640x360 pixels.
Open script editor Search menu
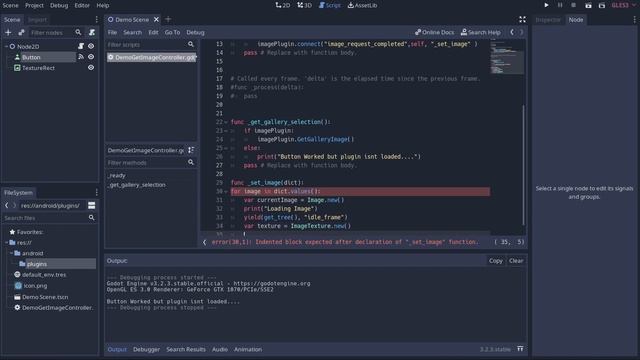point(133,32)
